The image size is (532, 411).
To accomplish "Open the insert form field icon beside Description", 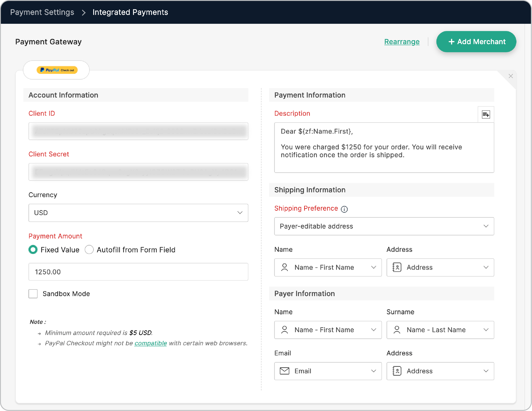I will coord(486,114).
